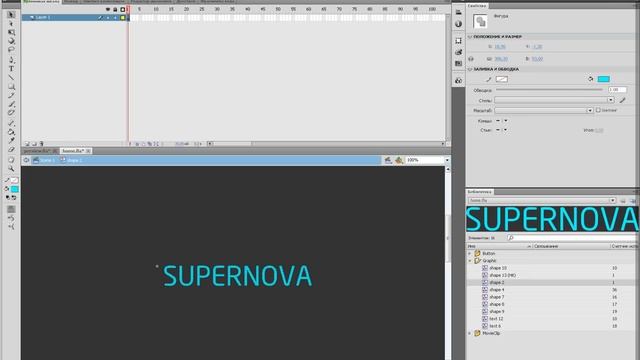Select the Pen tool
This screenshot has width=640, height=360.
(11, 60)
